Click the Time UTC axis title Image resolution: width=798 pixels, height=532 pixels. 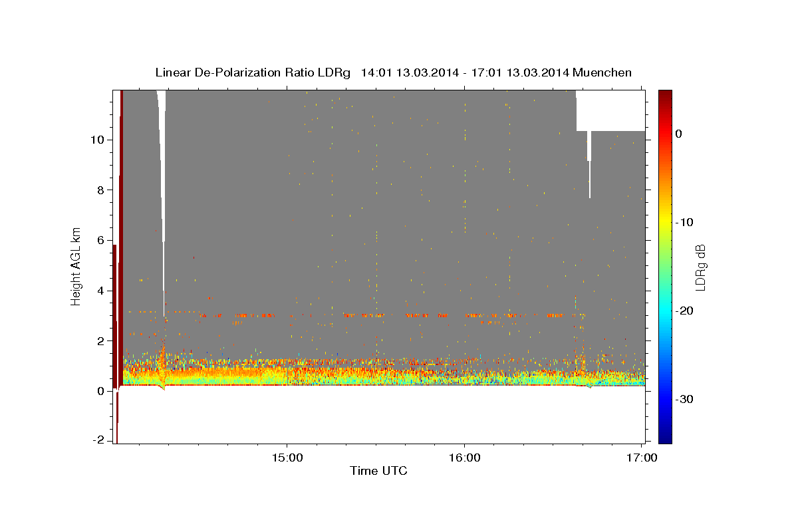click(x=378, y=471)
